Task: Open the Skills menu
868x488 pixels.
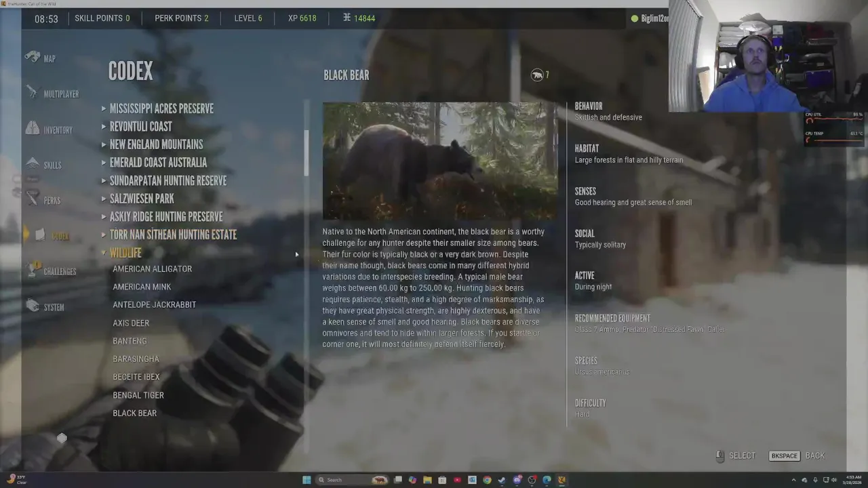Action: [x=52, y=165]
